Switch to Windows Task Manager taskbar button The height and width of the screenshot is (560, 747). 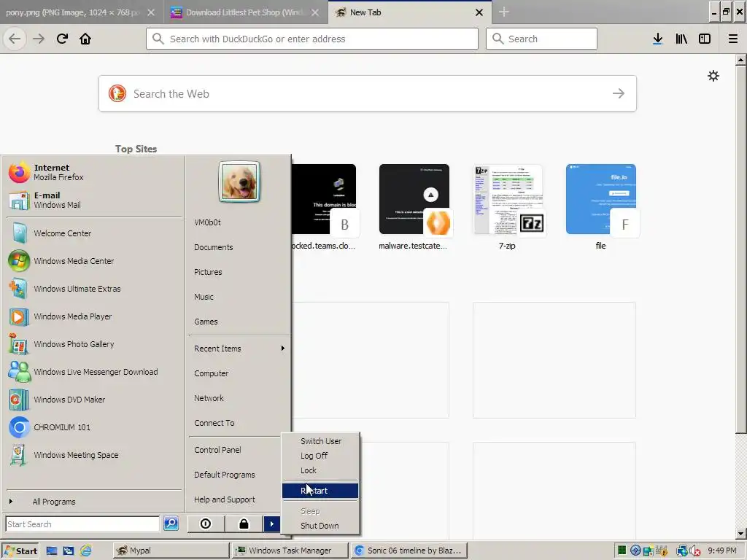point(290,551)
